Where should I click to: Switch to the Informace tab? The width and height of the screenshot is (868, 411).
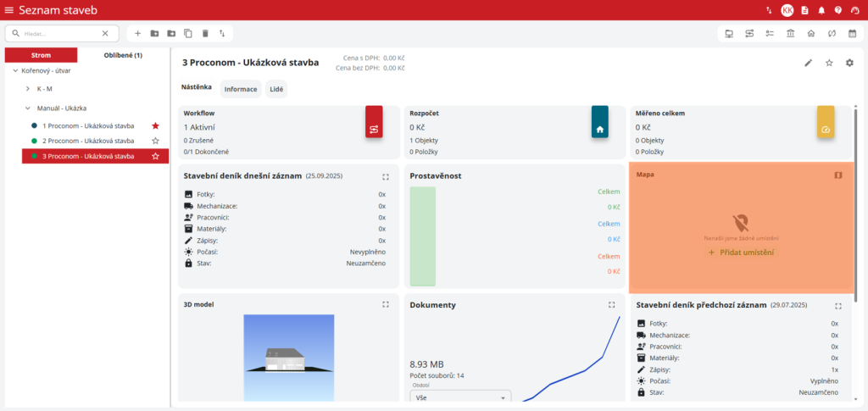pos(241,89)
